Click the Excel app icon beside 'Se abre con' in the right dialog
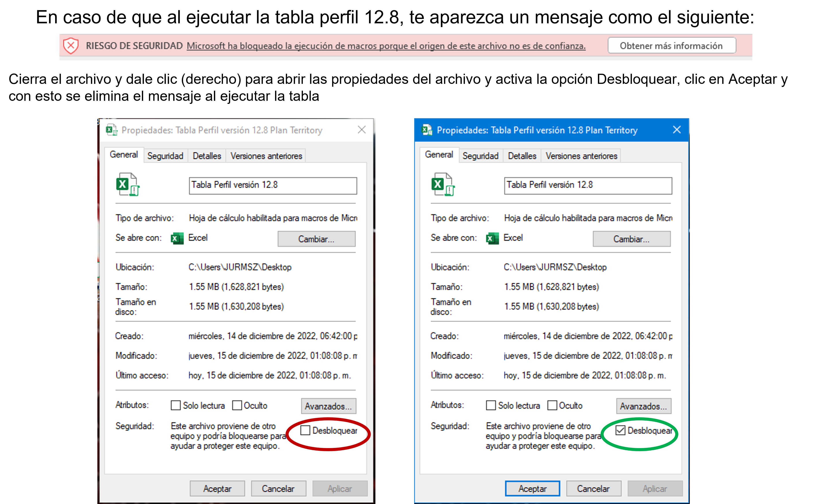The height and width of the screenshot is (504, 818). pos(492,238)
